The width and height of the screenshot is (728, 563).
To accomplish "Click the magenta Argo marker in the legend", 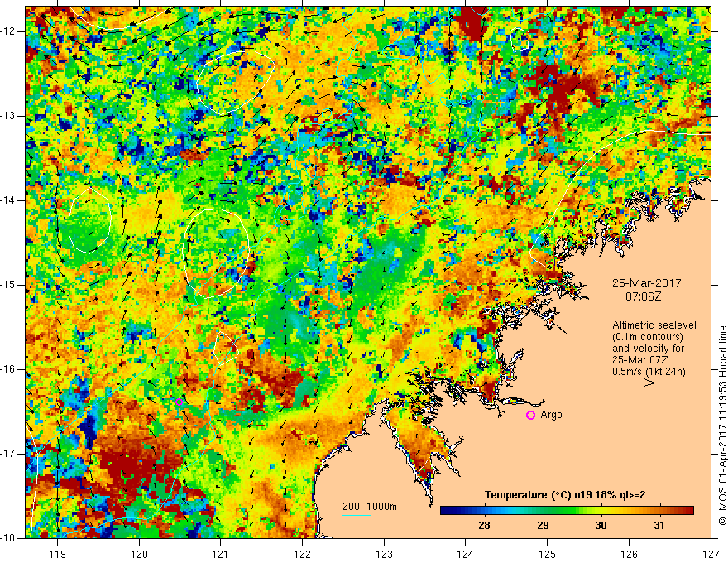I will (530, 415).
